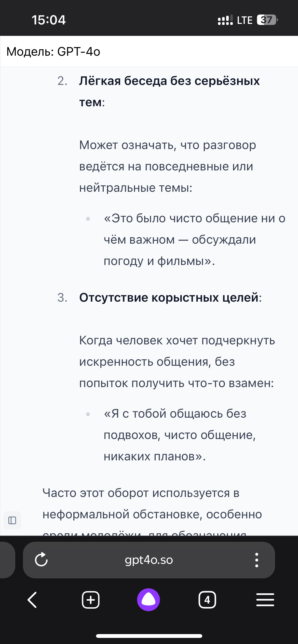298x644 pixels.
Task: Tap the page reload icon
Action: [x=41, y=560]
